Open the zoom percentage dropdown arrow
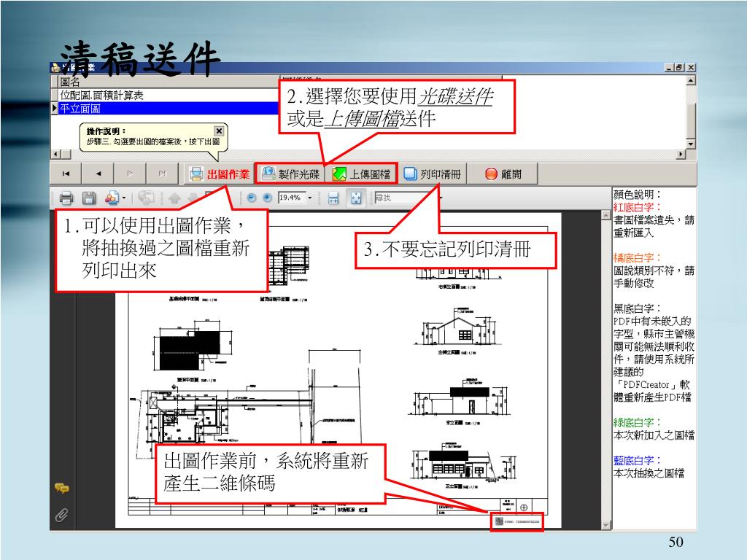Viewport: 747px width, 560px height. pos(309,198)
